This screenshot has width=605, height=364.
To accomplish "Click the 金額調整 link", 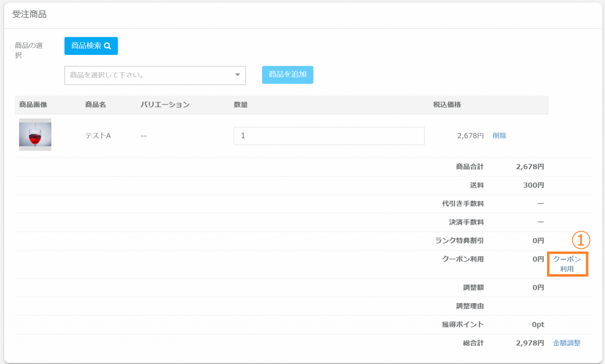I will [x=567, y=343].
